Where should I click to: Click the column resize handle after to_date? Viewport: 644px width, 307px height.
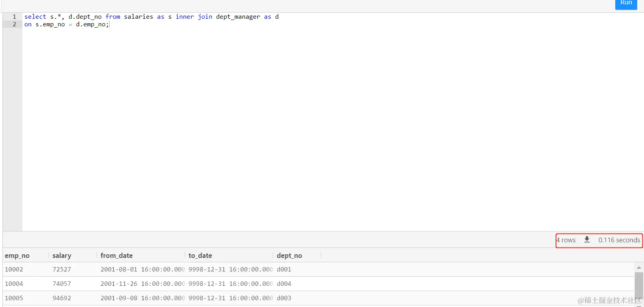[273, 256]
